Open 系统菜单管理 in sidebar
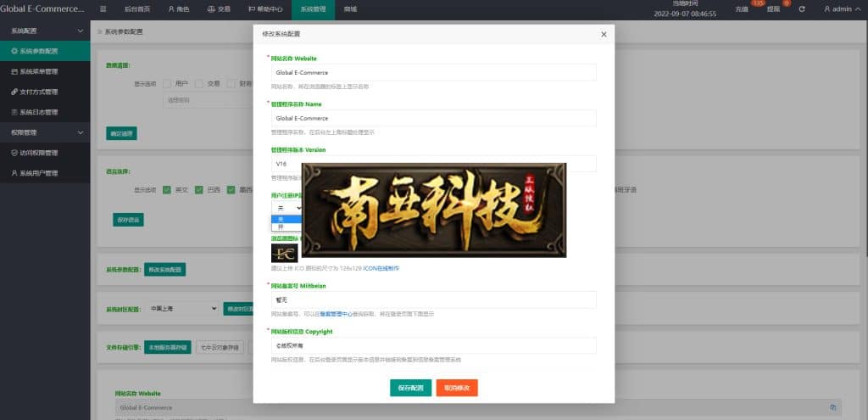868x420 pixels. (45, 71)
